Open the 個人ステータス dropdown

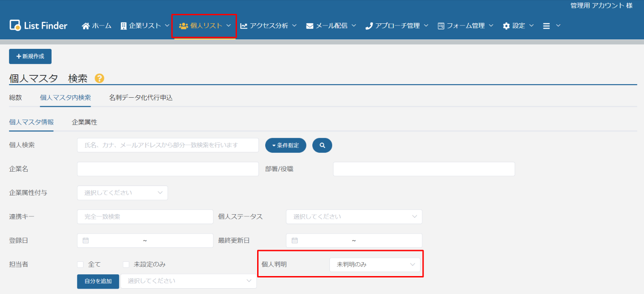point(354,216)
